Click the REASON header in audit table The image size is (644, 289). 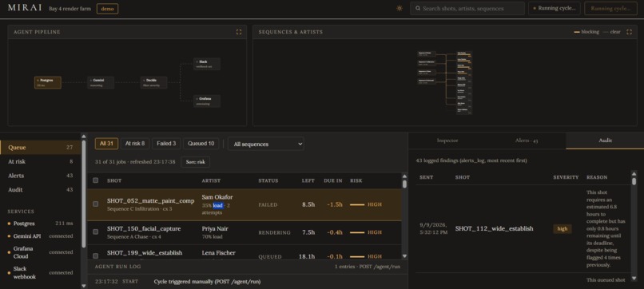597,177
